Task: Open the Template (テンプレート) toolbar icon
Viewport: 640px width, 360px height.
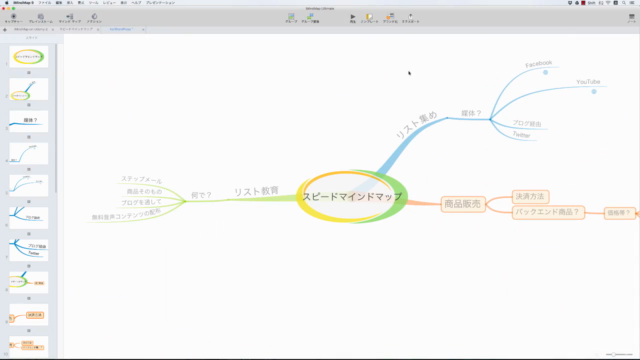Action: (369, 18)
